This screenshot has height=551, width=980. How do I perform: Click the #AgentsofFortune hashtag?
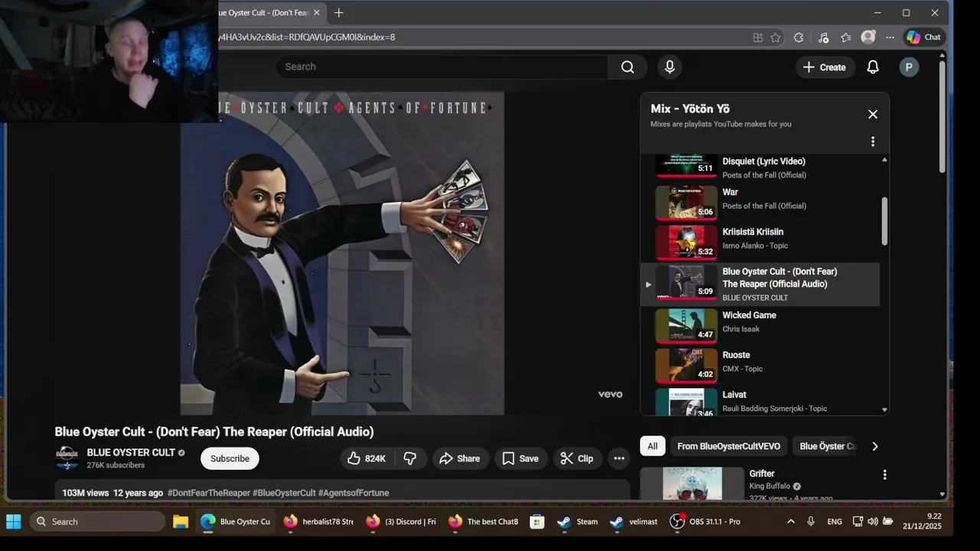pyautogui.click(x=354, y=493)
